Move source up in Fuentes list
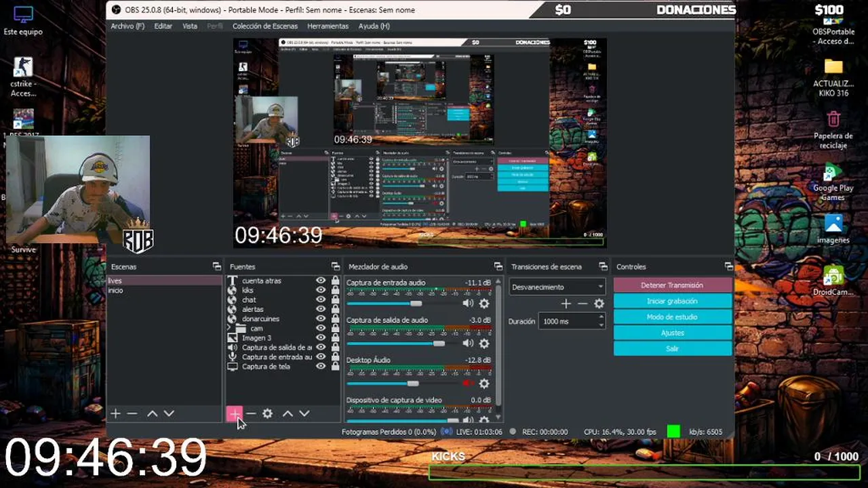This screenshot has width=868, height=488. point(288,413)
